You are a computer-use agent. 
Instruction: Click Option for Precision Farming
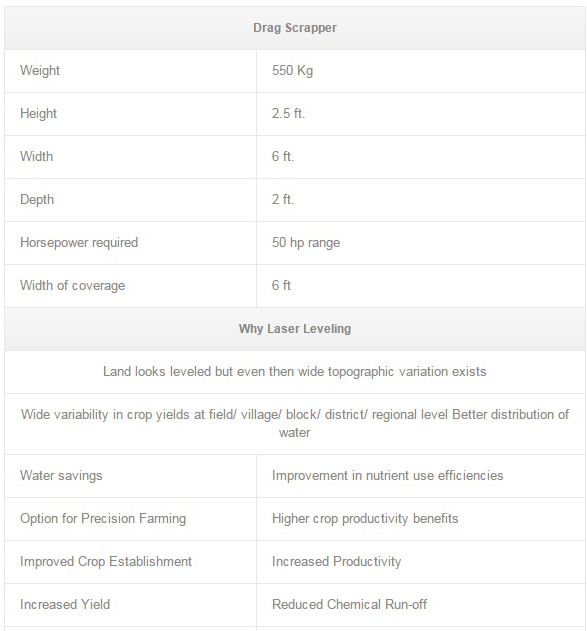(x=103, y=519)
